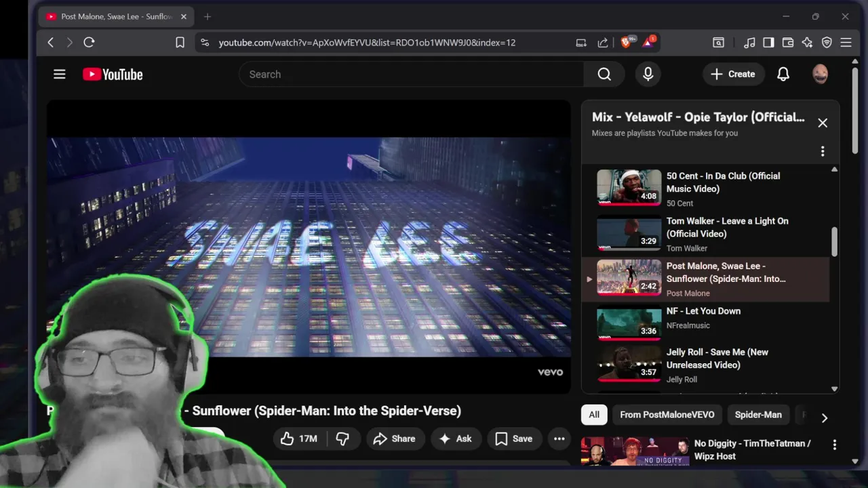
Task: Share this page from address bar
Action: click(x=603, y=43)
